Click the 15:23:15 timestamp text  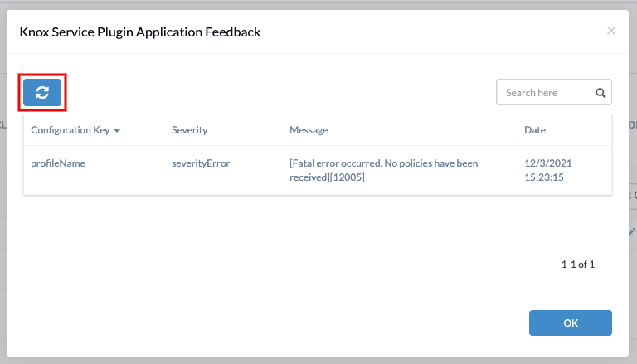coord(544,177)
